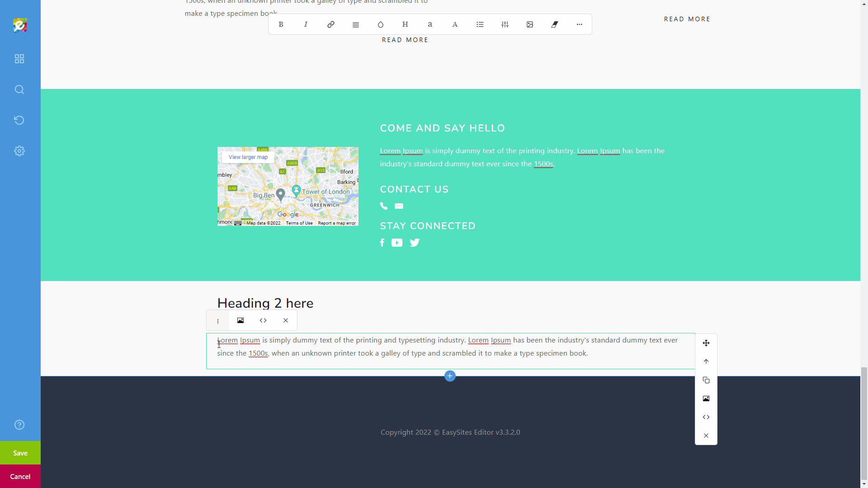The height and width of the screenshot is (488, 868).
Task: Cancel editing the page
Action: [x=20, y=476]
